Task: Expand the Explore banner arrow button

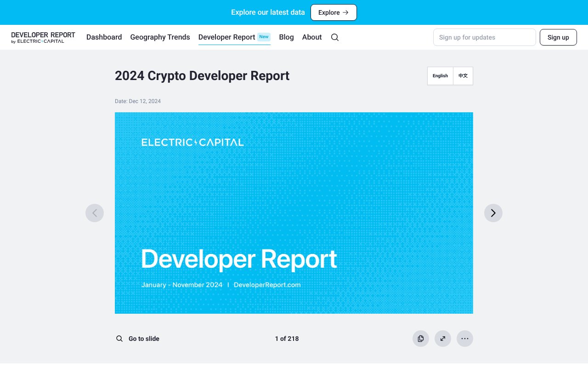Action: tap(334, 12)
